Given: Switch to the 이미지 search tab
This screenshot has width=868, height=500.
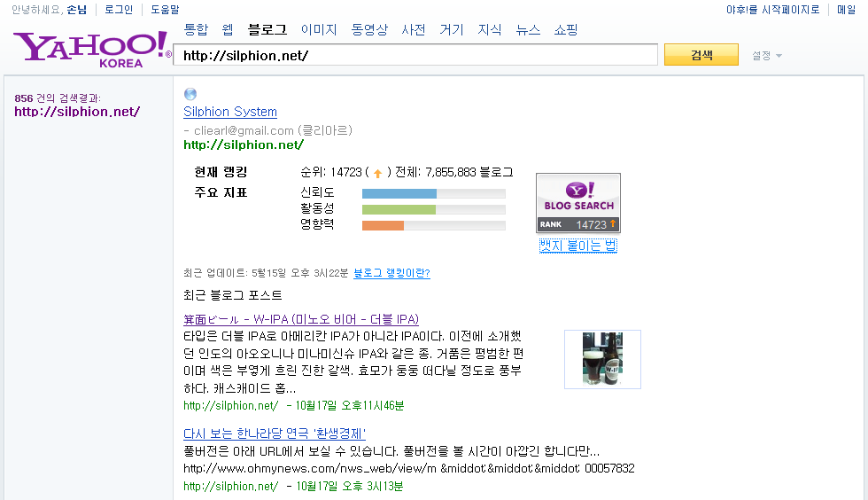Looking at the screenshot, I should [319, 29].
